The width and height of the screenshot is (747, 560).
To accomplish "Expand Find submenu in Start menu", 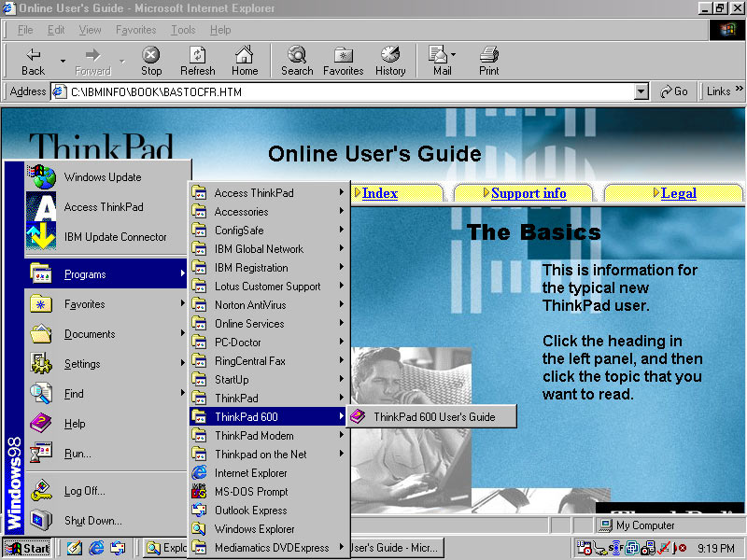I will pyautogui.click(x=106, y=393).
